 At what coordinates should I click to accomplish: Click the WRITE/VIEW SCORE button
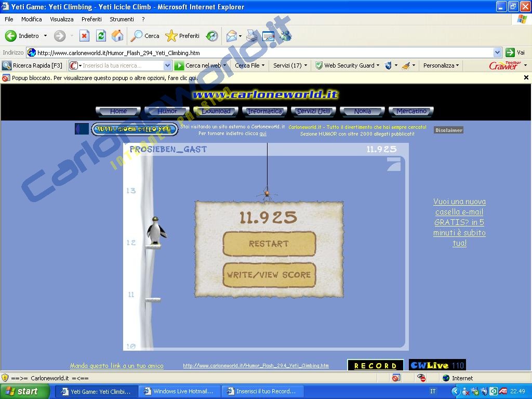270,275
